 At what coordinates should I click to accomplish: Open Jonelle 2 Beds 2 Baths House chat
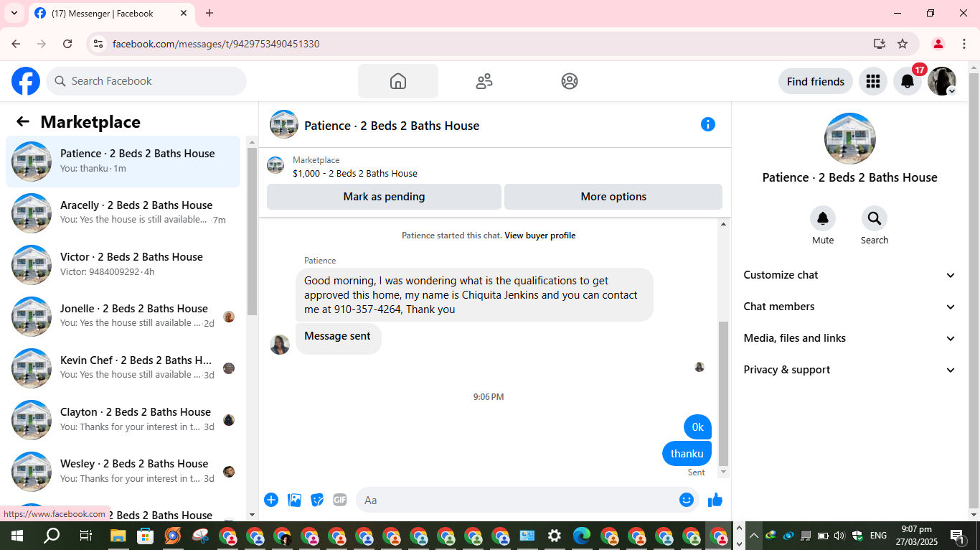[123, 317]
